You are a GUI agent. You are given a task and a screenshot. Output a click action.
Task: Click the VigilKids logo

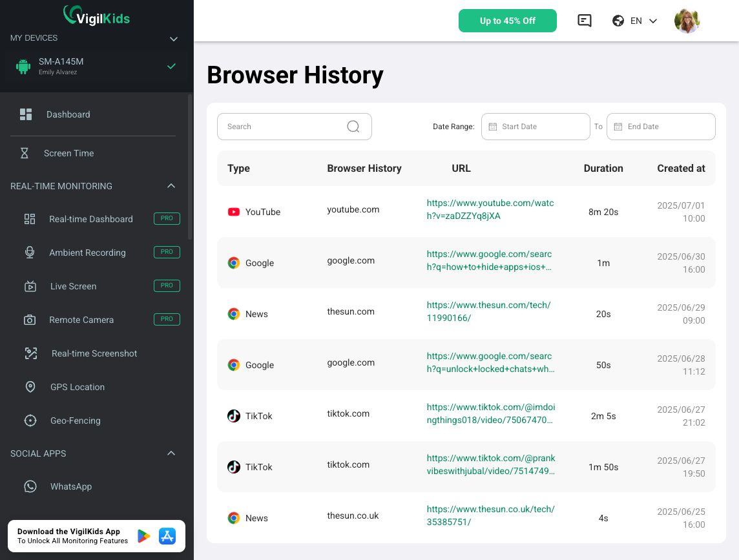point(97,15)
